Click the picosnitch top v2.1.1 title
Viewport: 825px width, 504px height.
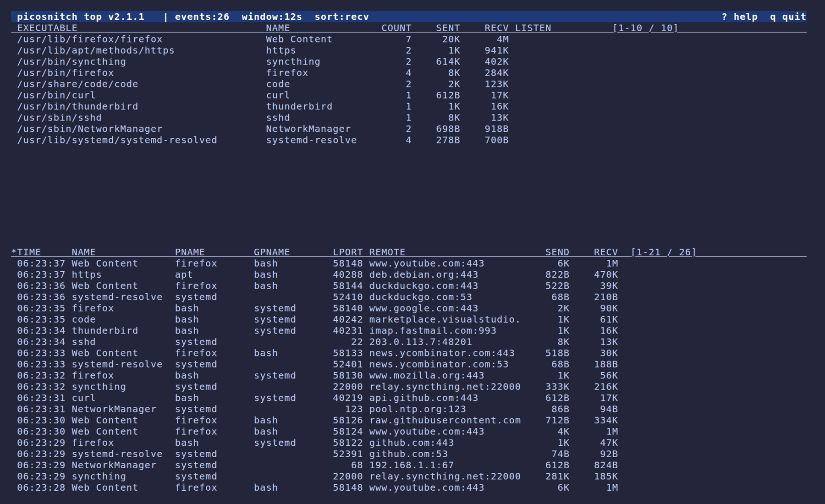(x=81, y=17)
